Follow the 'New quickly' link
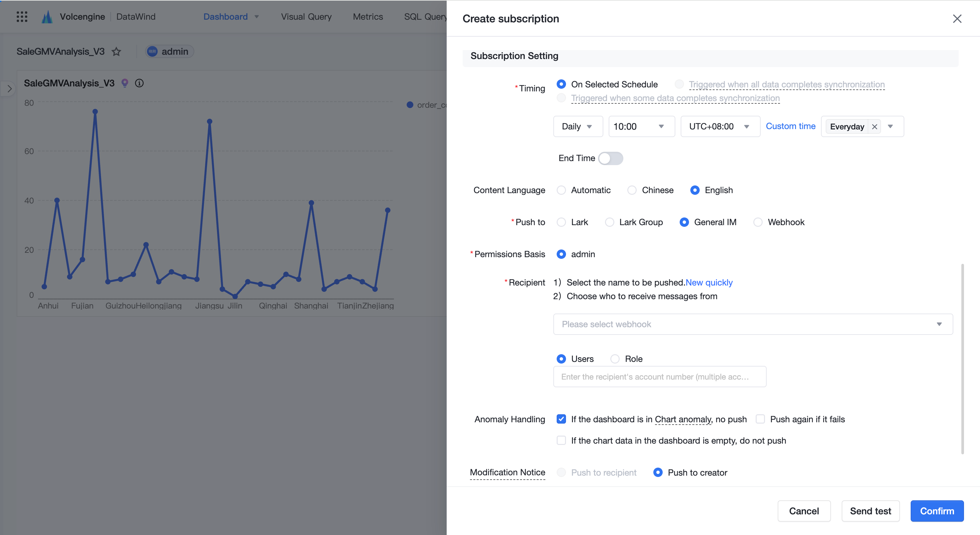Screen dimensions: 980x535 click(709, 282)
